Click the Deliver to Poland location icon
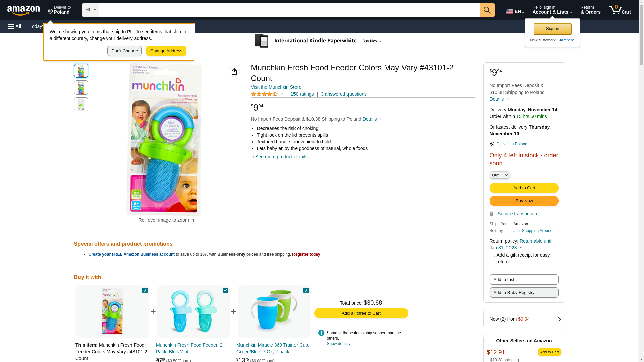The height and width of the screenshot is (362, 644). (492, 144)
